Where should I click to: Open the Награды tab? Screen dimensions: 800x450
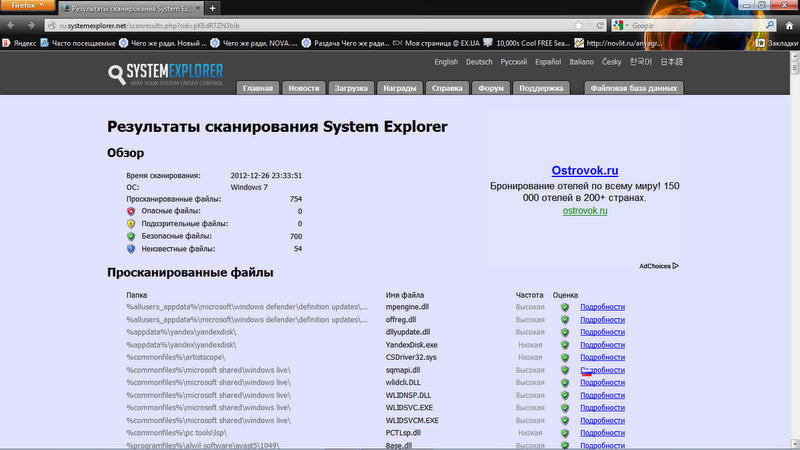399,88
